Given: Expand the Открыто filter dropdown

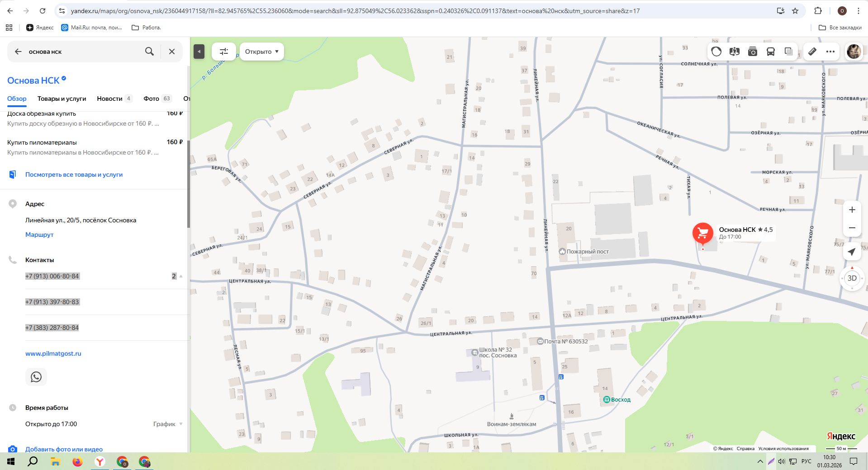Looking at the screenshot, I should click(261, 52).
